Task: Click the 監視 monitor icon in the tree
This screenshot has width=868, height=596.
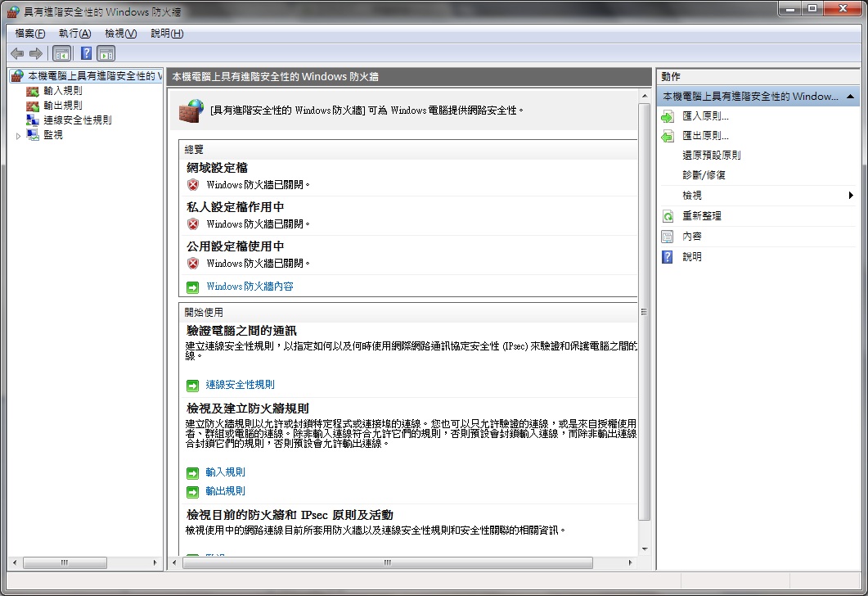Action: 33,134
